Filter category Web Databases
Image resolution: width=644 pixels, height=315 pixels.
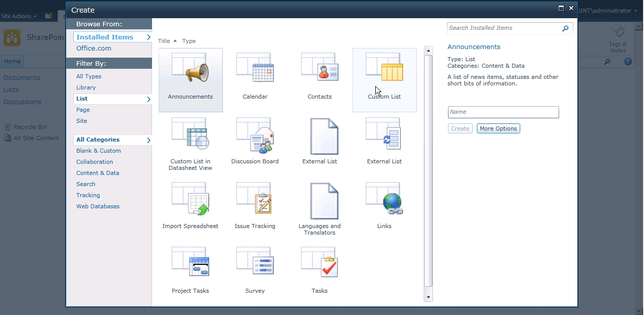pyautogui.click(x=98, y=206)
